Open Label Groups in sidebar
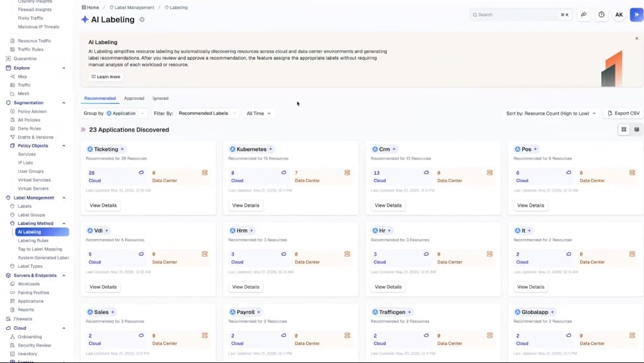The width and height of the screenshot is (644, 363). 31,215
